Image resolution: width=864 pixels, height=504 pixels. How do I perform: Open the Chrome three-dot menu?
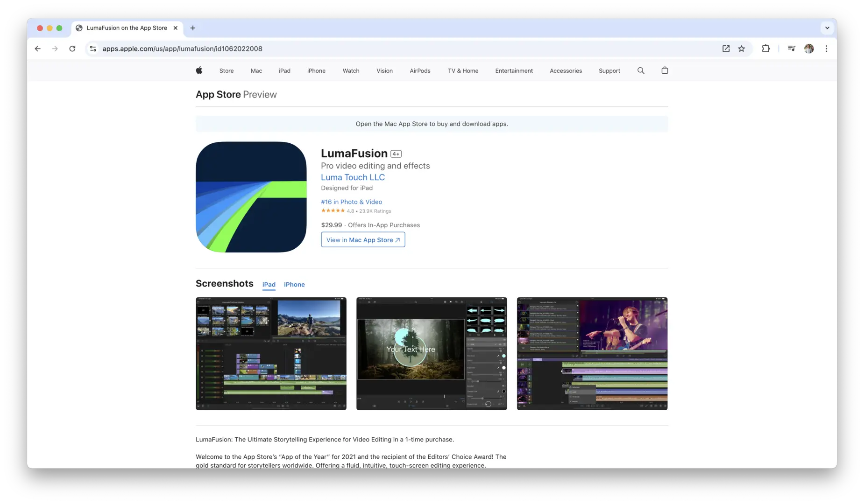826,49
